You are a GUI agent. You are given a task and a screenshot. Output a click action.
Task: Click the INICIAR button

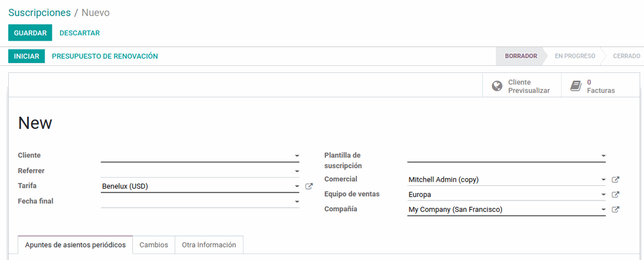26,56
